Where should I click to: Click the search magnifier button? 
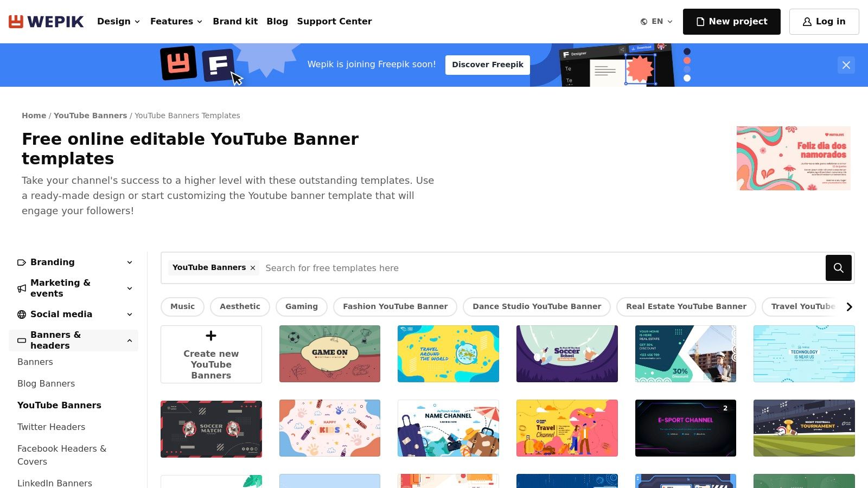pyautogui.click(x=838, y=268)
